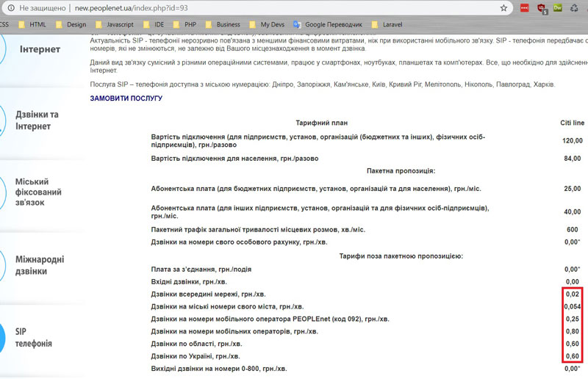The image size is (588, 379).
Task: Select the 0,60 Дзвінки по області rate
Action: pos(573,344)
